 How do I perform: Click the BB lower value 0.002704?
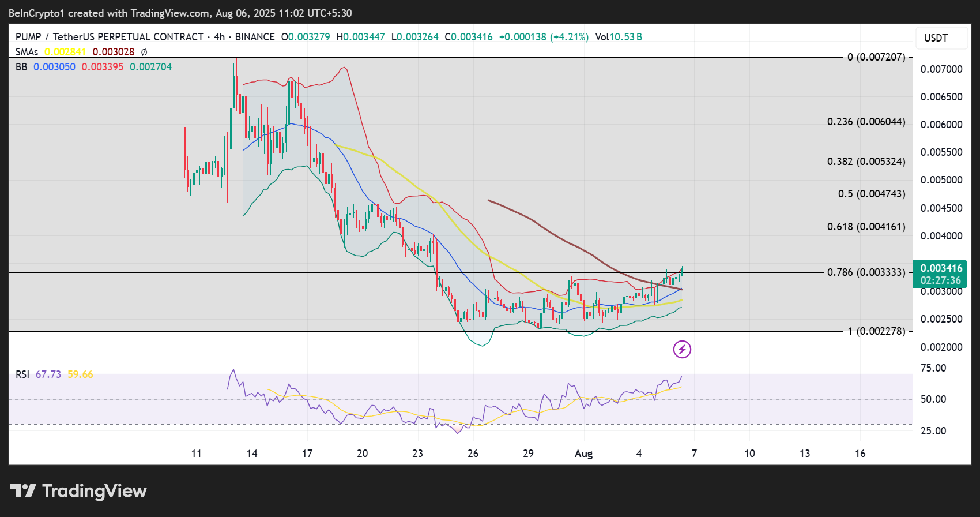pyautogui.click(x=151, y=67)
